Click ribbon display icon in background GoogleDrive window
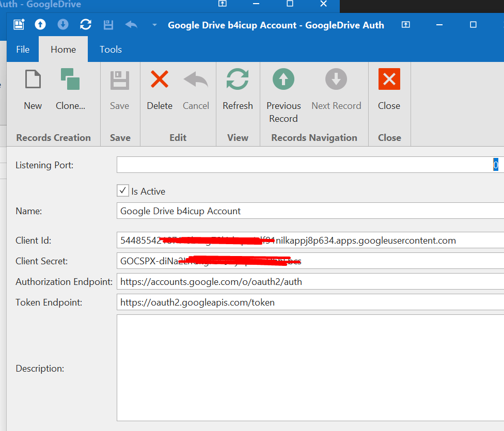This screenshot has width=504, height=431. [223, 4]
